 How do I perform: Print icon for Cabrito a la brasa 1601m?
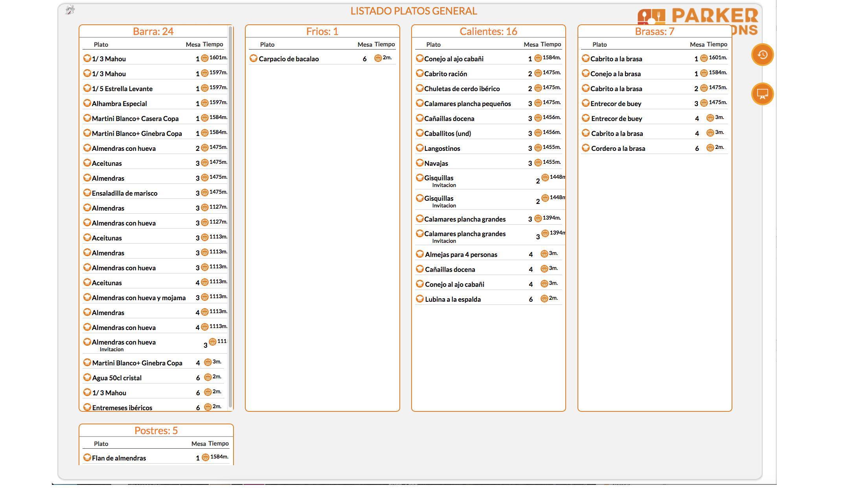pyautogui.click(x=704, y=58)
